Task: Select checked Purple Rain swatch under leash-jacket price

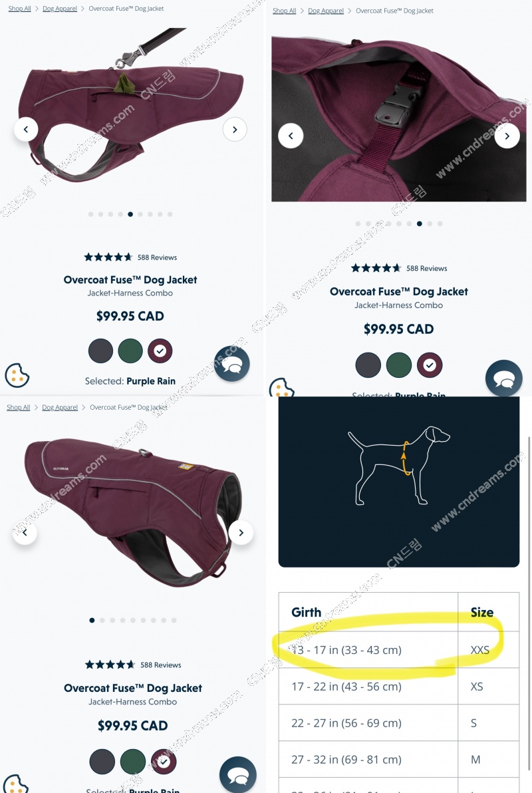Action: 160,351
